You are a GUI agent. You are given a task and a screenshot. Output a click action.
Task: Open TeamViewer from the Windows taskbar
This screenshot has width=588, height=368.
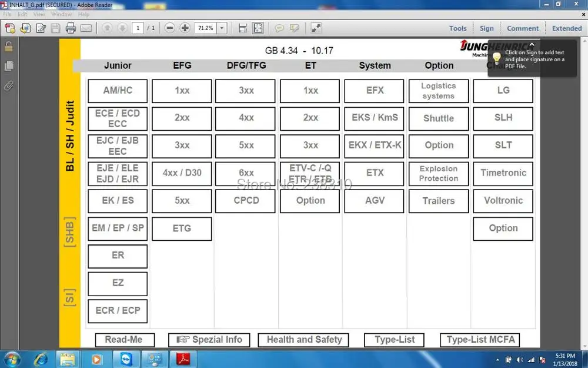pyautogui.click(x=126, y=359)
